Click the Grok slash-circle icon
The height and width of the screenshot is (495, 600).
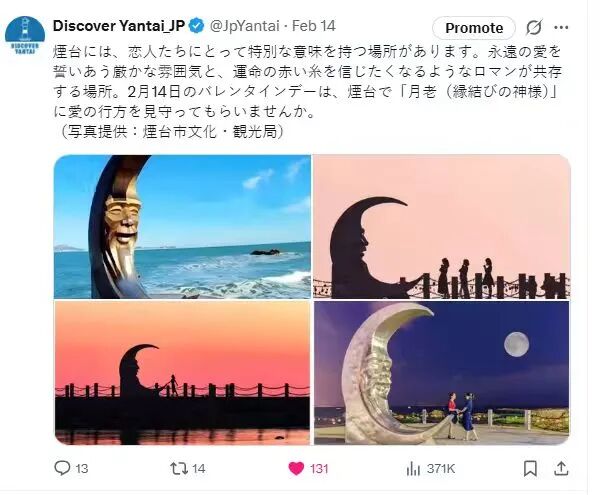tap(534, 28)
